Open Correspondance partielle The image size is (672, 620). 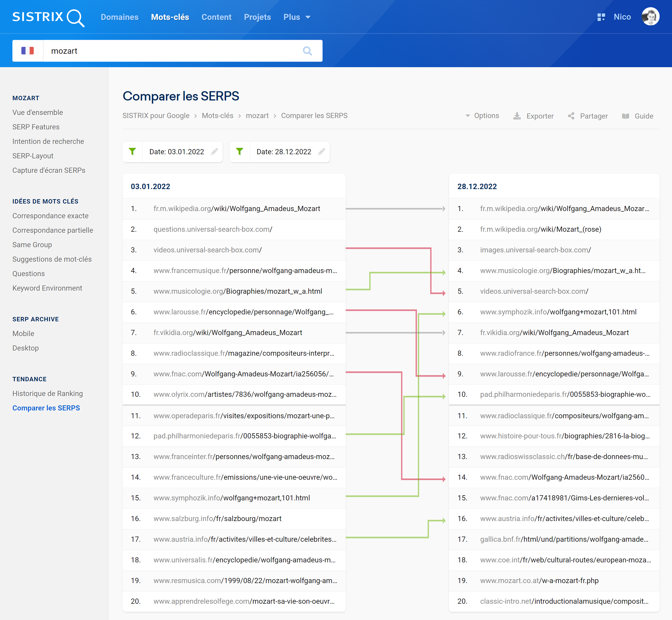coord(53,230)
